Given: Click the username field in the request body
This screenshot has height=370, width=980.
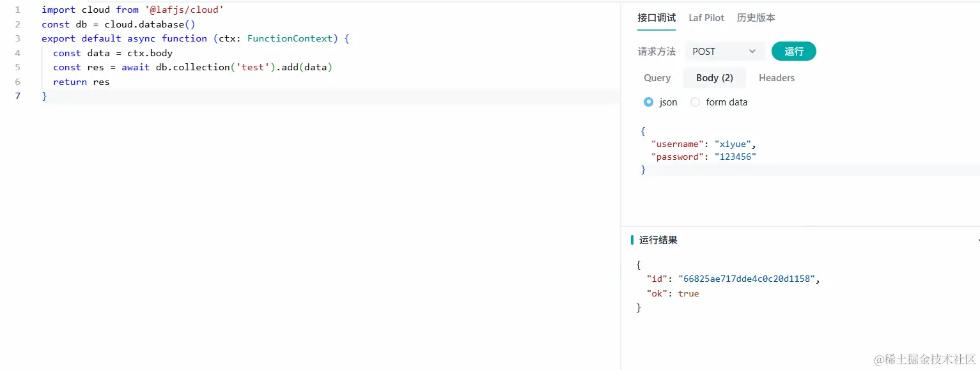Looking at the screenshot, I should (677, 144).
